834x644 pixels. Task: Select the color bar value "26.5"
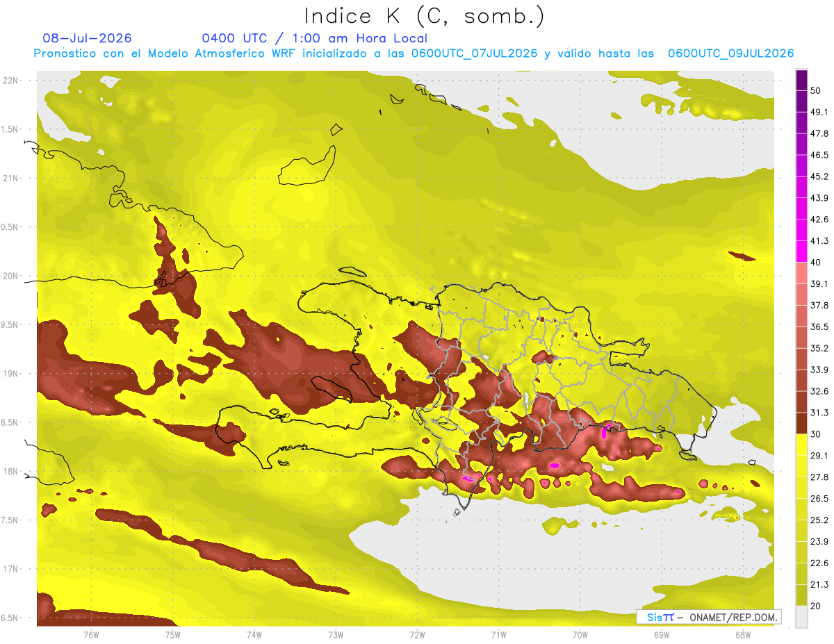pyautogui.click(x=819, y=499)
